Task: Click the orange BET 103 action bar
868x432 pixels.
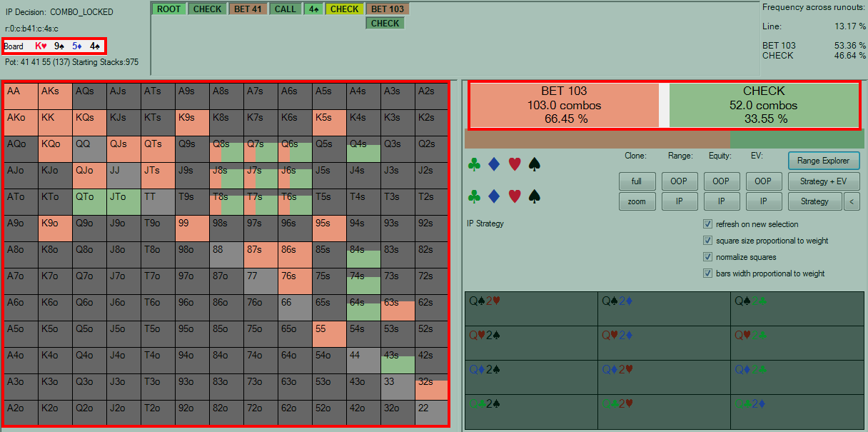Action: tap(564, 105)
